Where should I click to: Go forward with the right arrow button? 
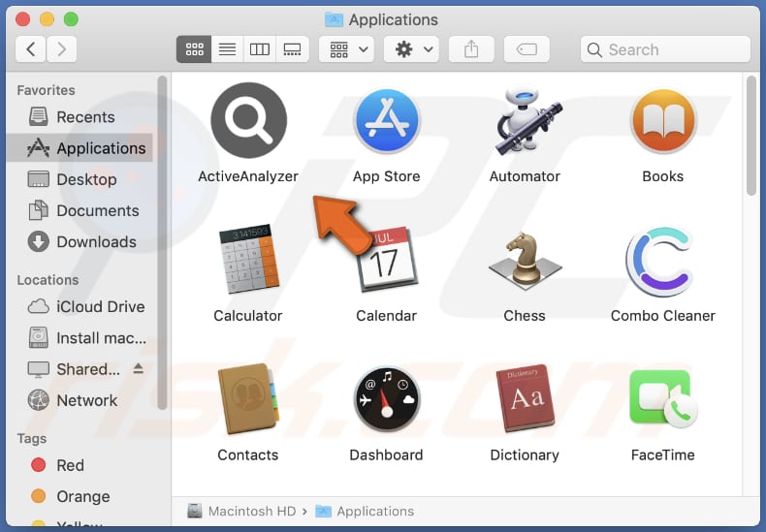tap(61, 49)
